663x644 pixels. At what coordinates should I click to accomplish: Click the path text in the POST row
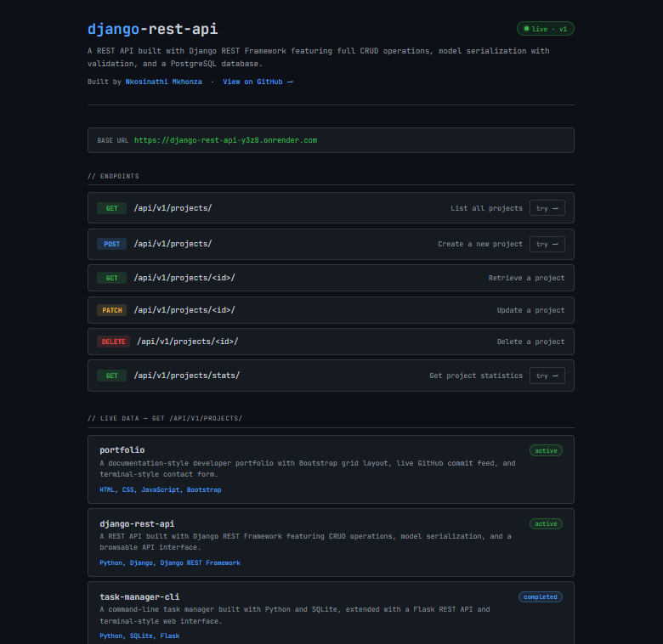point(173,244)
